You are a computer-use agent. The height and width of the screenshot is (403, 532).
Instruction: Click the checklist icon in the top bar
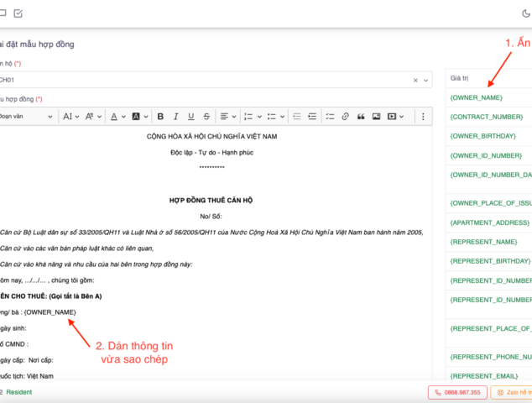point(18,13)
